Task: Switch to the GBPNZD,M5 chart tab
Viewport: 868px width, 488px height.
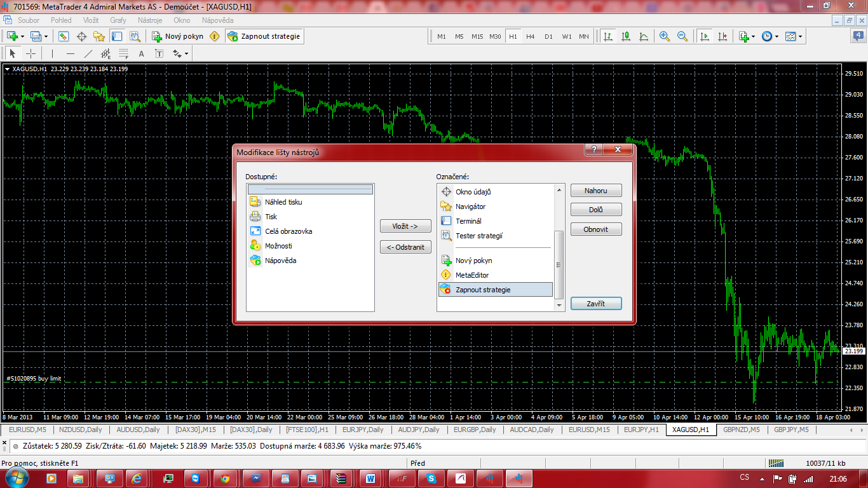Action: pos(741,430)
